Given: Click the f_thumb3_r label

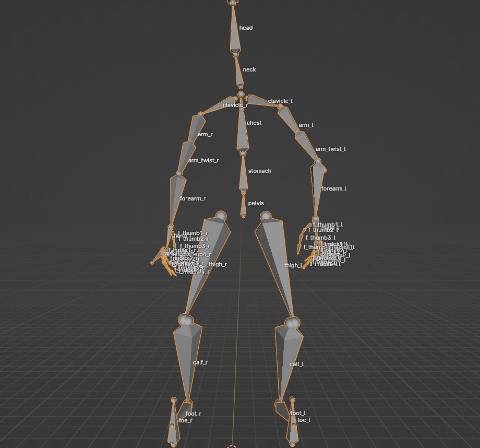Looking at the screenshot, I should [x=195, y=246].
